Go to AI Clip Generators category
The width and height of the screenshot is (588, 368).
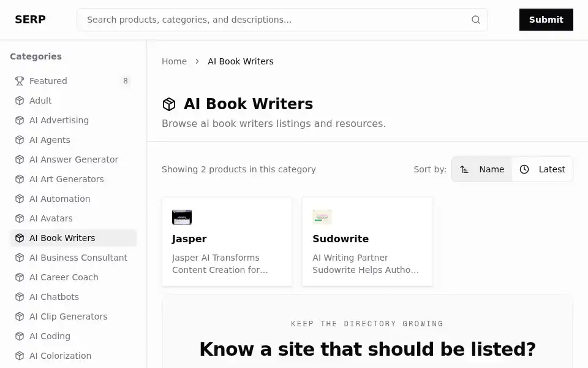point(73,316)
